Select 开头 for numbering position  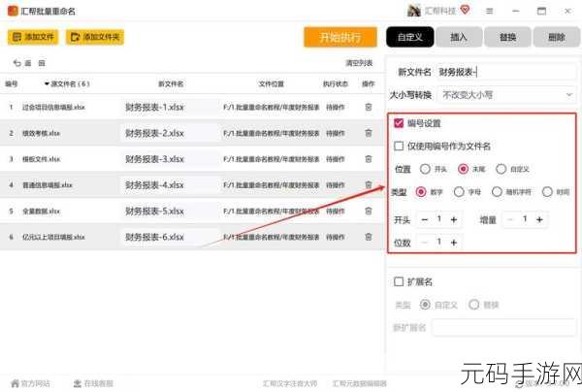(x=425, y=169)
